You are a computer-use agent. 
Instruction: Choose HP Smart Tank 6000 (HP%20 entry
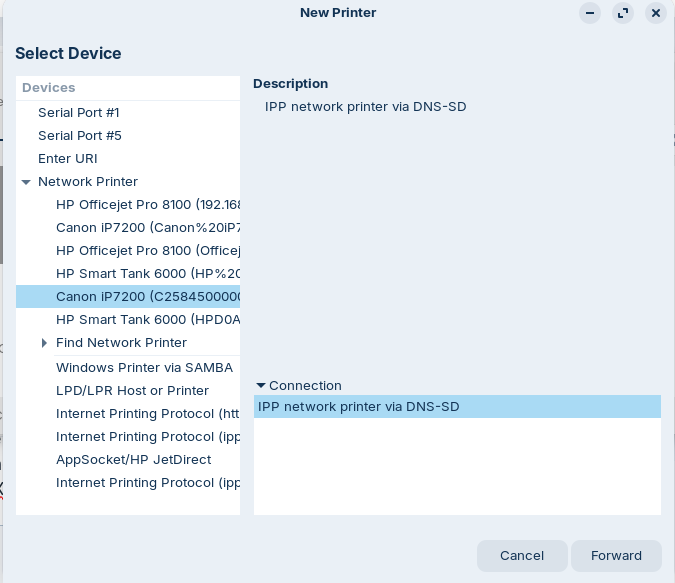pos(148,274)
